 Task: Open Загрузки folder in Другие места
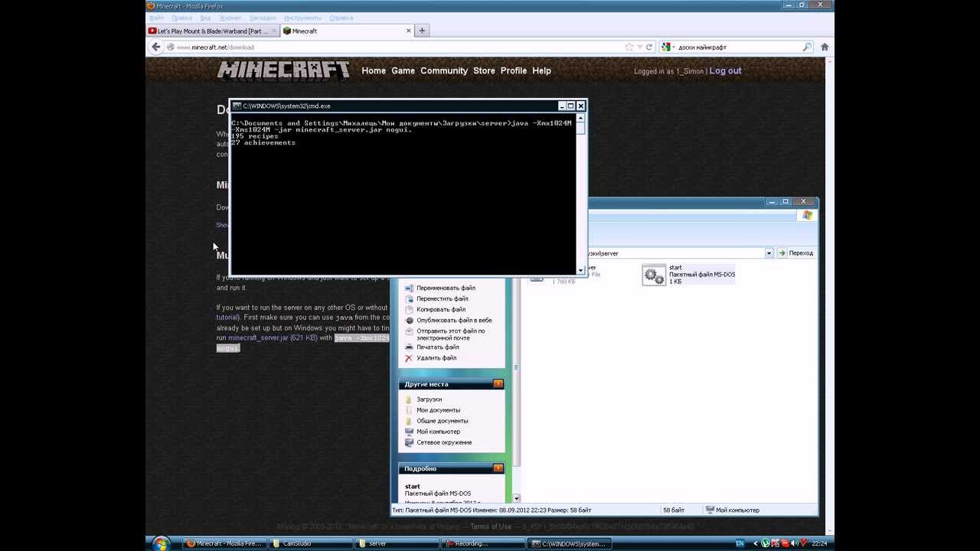(x=423, y=399)
